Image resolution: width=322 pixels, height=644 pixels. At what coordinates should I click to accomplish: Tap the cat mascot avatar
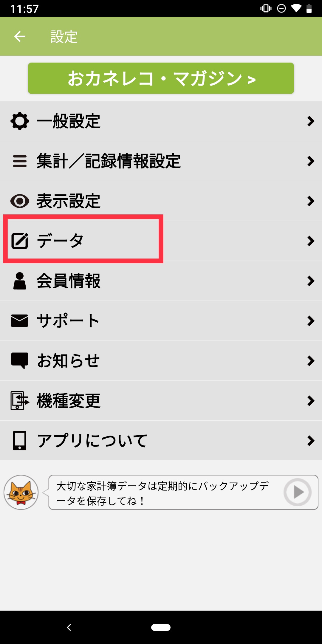coord(21,492)
